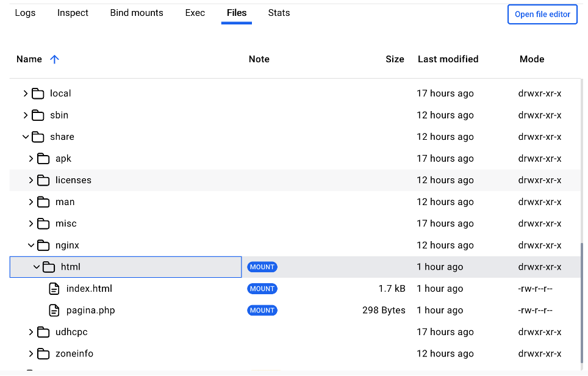Click the blue sort arrow next to Name

click(x=54, y=59)
